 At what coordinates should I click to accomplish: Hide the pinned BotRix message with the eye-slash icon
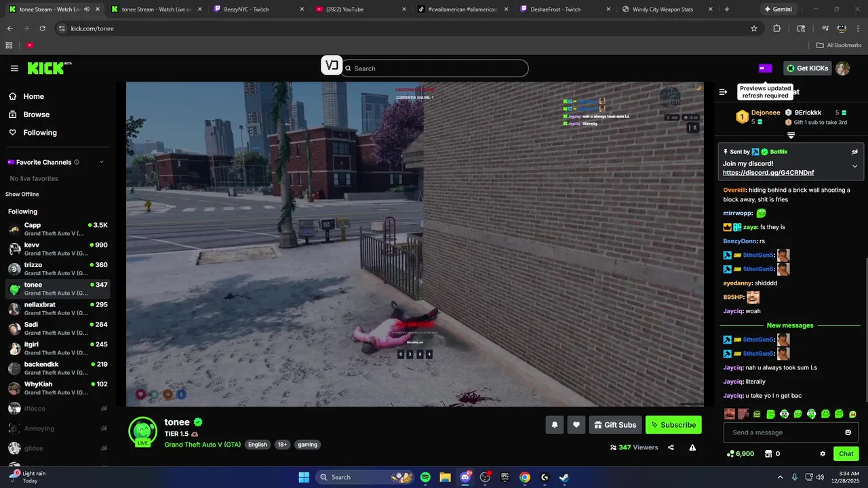[x=854, y=152]
